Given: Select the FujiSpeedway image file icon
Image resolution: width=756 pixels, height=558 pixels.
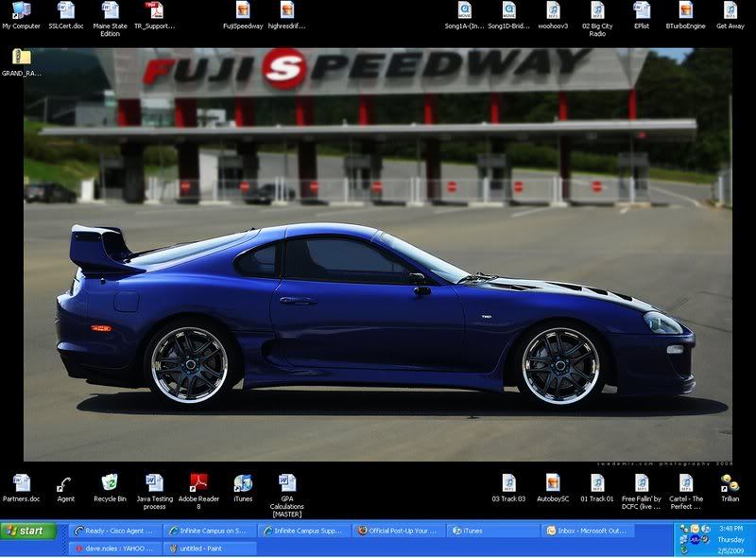Looking at the screenshot, I should tap(243, 11).
